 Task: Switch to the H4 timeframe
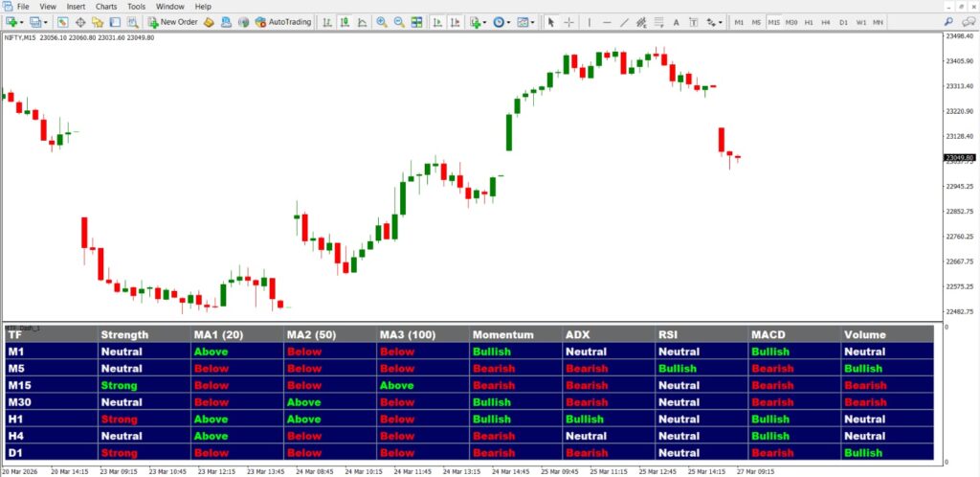pos(826,21)
